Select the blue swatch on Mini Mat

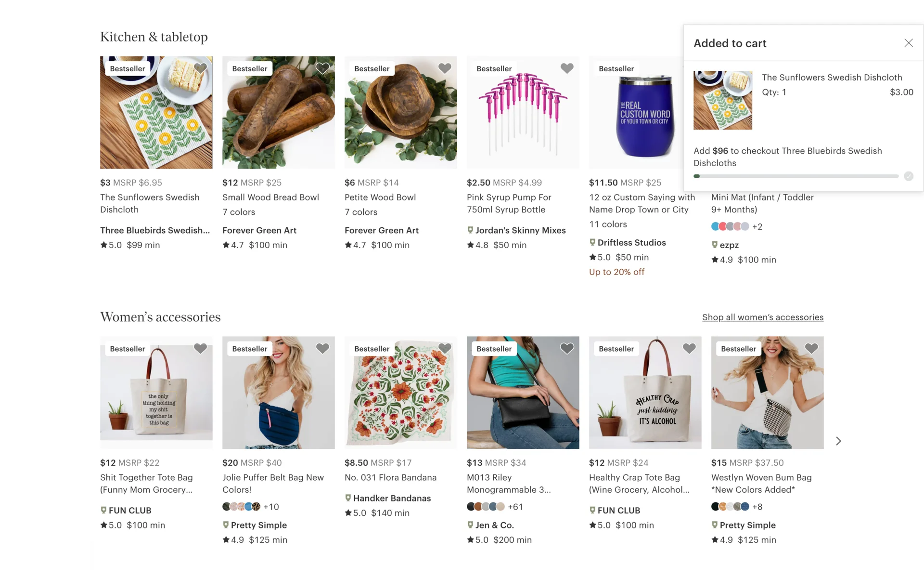[715, 226]
